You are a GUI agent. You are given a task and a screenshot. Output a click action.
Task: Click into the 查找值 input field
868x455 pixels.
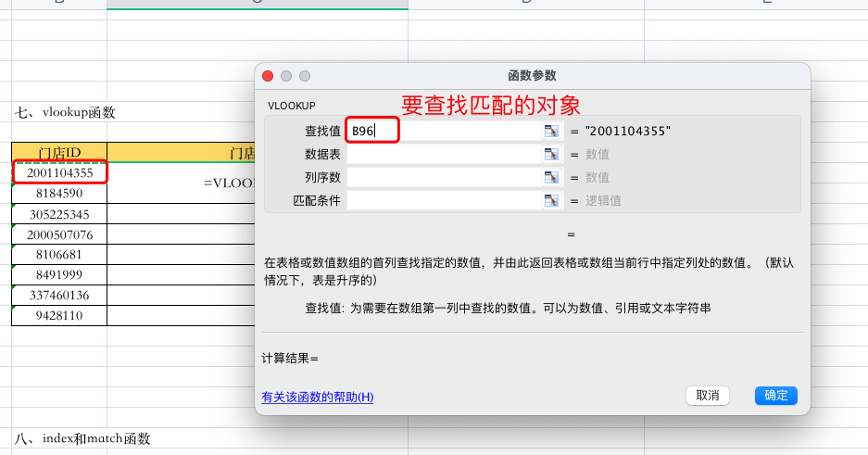point(444,132)
